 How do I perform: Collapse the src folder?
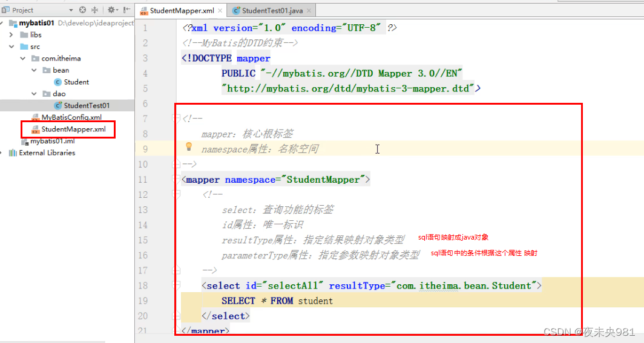11,47
